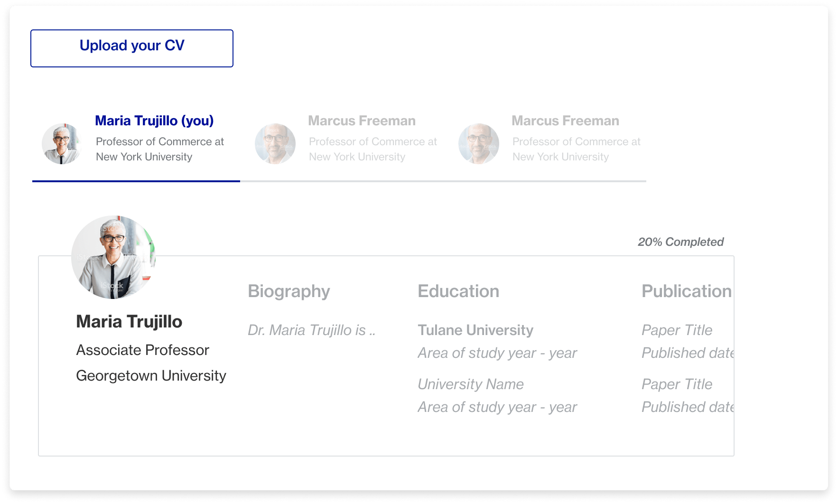Click the large Maria Trujillo profile photo

click(113, 257)
